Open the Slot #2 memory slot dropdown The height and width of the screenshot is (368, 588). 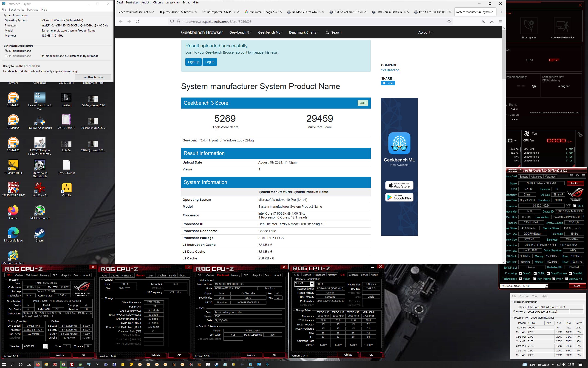pos(304,284)
